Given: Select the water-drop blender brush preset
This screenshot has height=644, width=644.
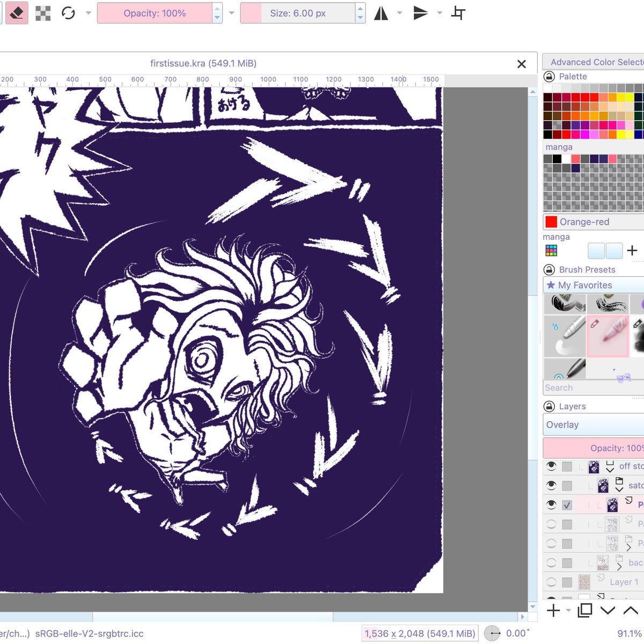Looking at the screenshot, I should point(565,336).
